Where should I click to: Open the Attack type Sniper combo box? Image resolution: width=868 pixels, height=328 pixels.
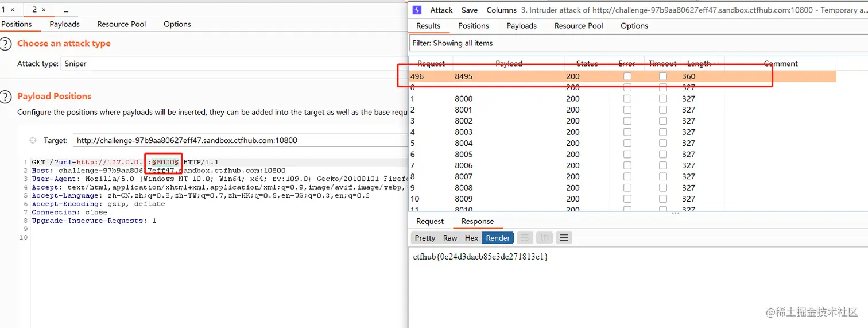(234, 64)
